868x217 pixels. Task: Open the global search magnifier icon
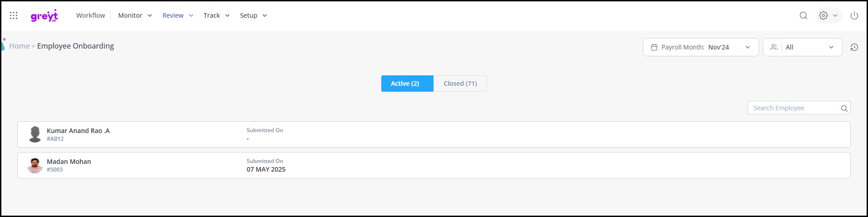click(803, 15)
